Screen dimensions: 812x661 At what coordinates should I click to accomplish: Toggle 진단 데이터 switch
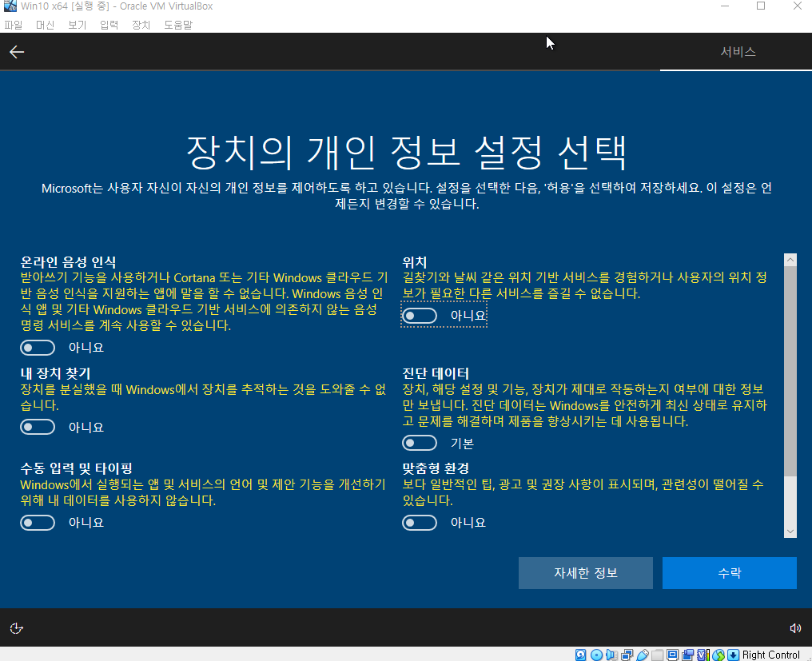[420, 443]
